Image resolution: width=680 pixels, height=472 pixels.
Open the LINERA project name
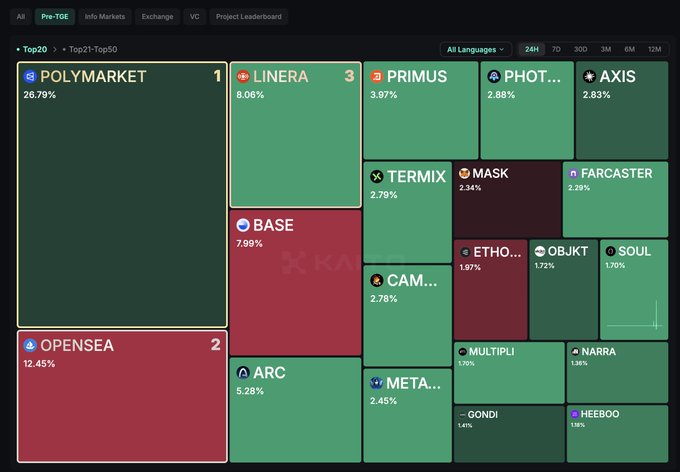281,77
